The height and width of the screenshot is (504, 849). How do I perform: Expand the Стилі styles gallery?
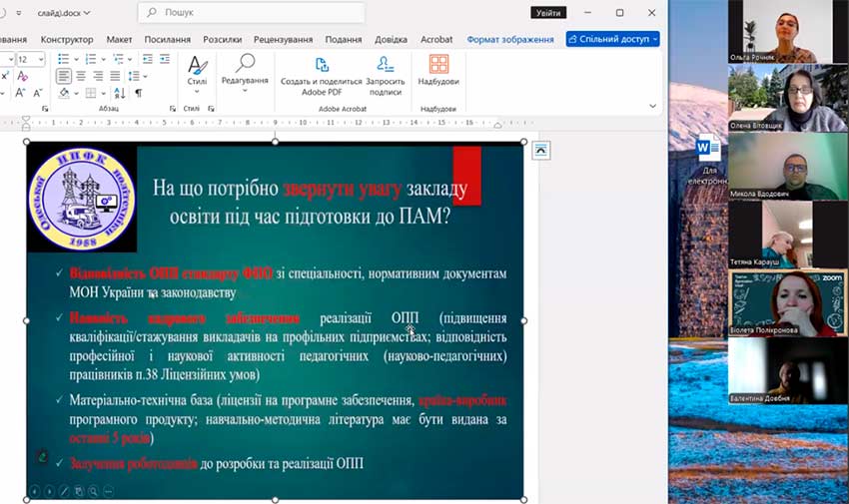[x=198, y=72]
